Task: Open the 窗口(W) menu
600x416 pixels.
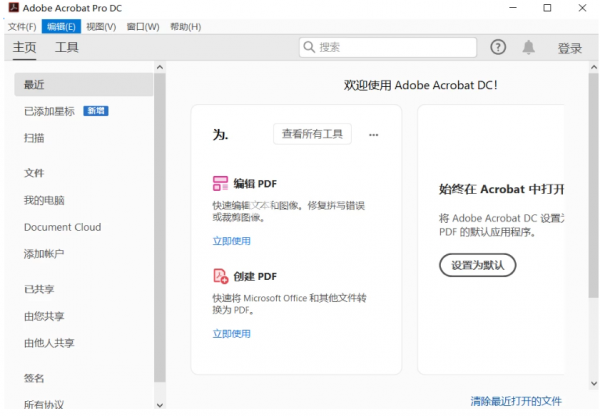Action: 143,27
